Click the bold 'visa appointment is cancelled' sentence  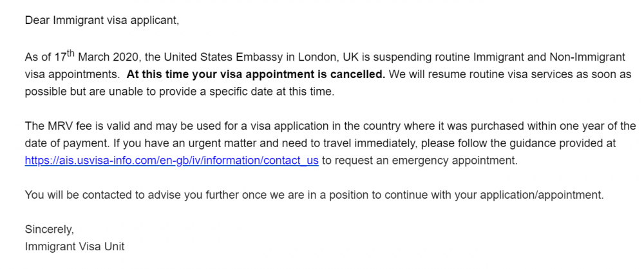[x=256, y=74]
